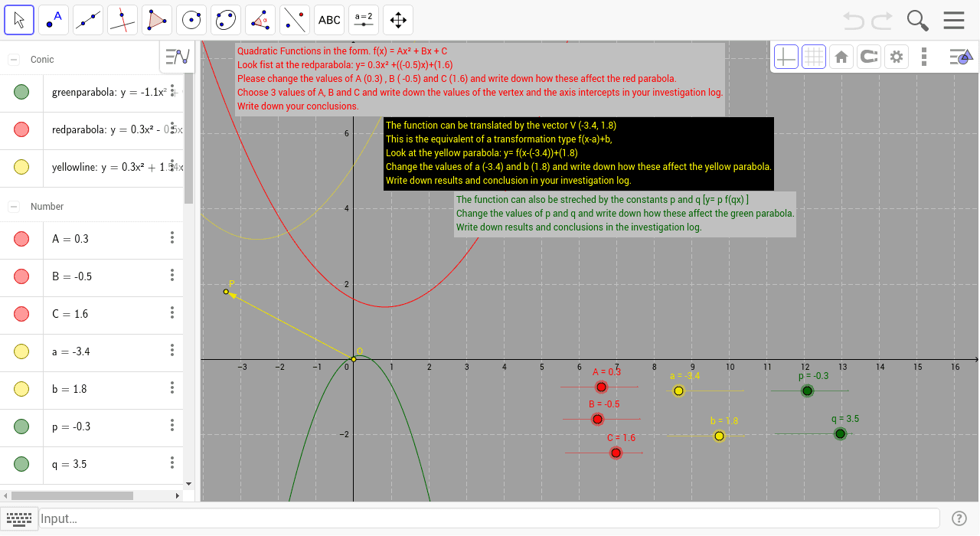This screenshot has height=536, width=980.
Task: Toggle the views style bar button
Action: coord(960,56)
